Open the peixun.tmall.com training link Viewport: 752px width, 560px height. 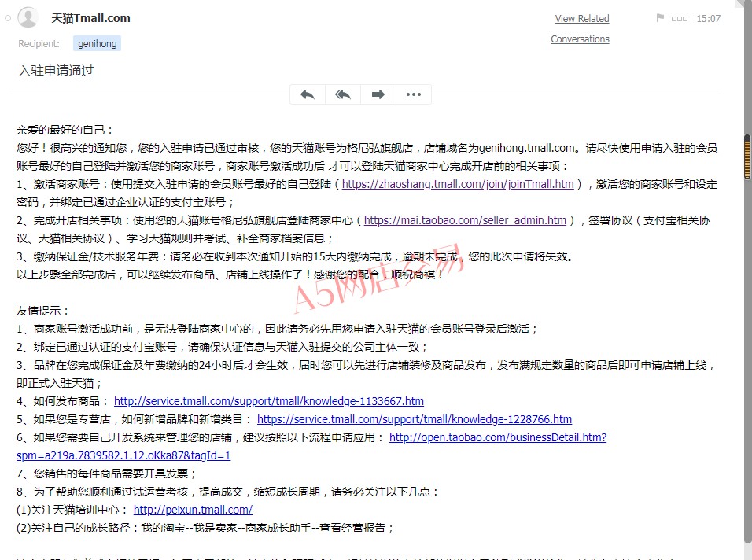pos(193,510)
